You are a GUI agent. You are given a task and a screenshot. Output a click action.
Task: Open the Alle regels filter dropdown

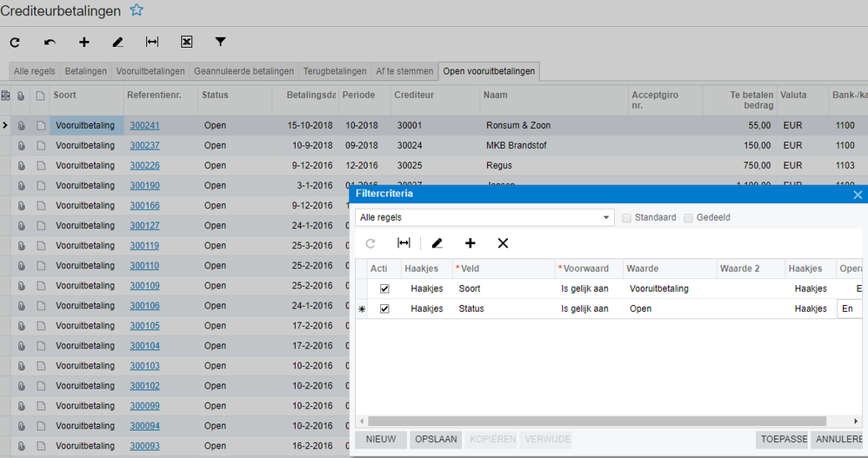click(485, 217)
